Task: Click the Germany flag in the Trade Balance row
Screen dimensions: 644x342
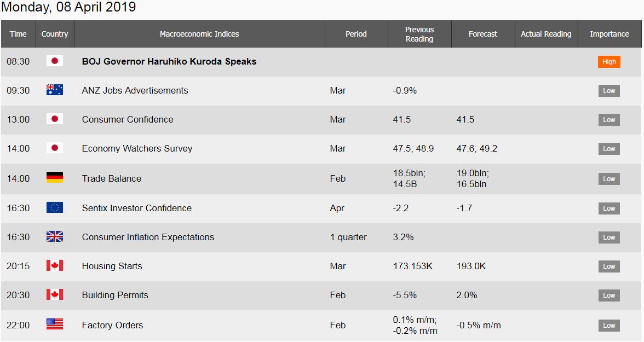Action: pos(55,177)
